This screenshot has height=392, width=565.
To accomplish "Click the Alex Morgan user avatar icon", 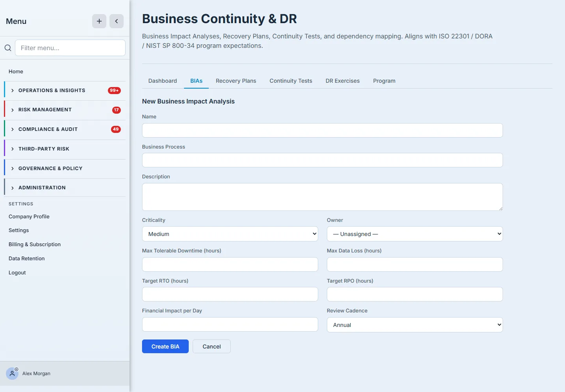I will tap(12, 374).
